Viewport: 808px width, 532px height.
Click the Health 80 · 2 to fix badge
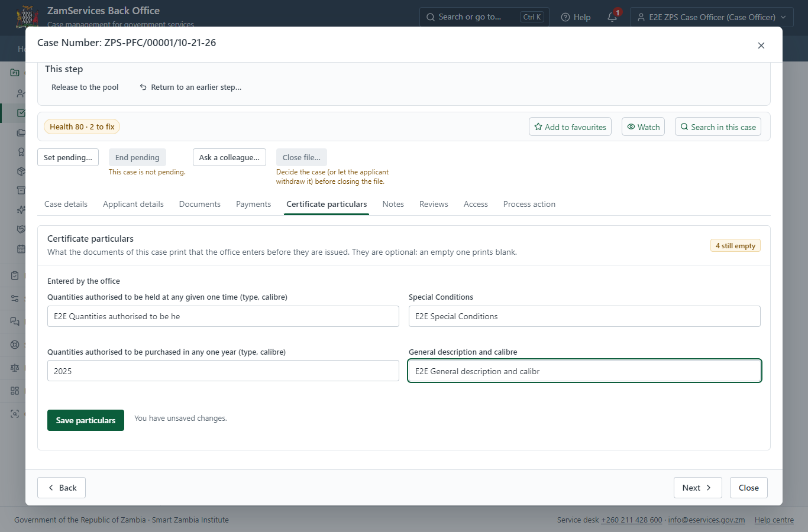coord(82,126)
